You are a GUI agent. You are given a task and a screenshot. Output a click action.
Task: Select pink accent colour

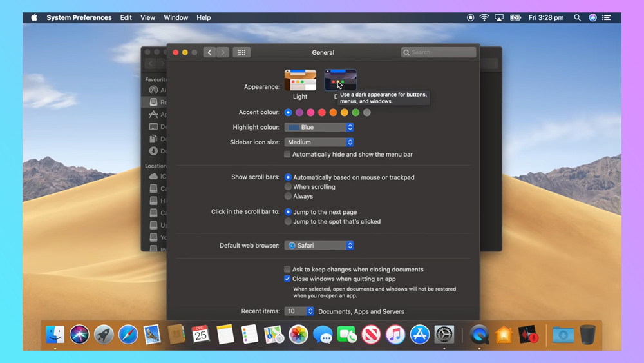(310, 112)
